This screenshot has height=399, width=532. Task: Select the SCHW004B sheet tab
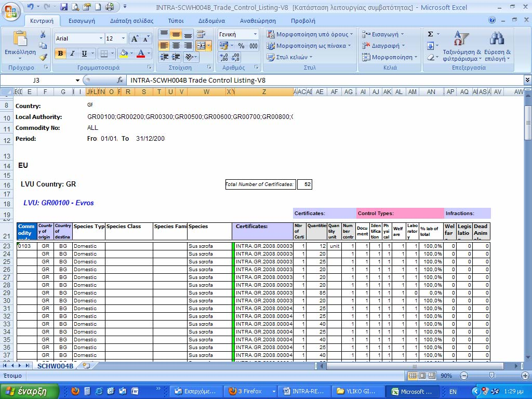click(55, 366)
